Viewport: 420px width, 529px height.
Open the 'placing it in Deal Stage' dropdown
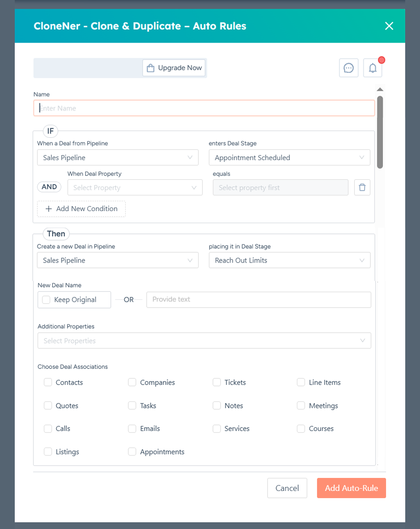coord(289,260)
